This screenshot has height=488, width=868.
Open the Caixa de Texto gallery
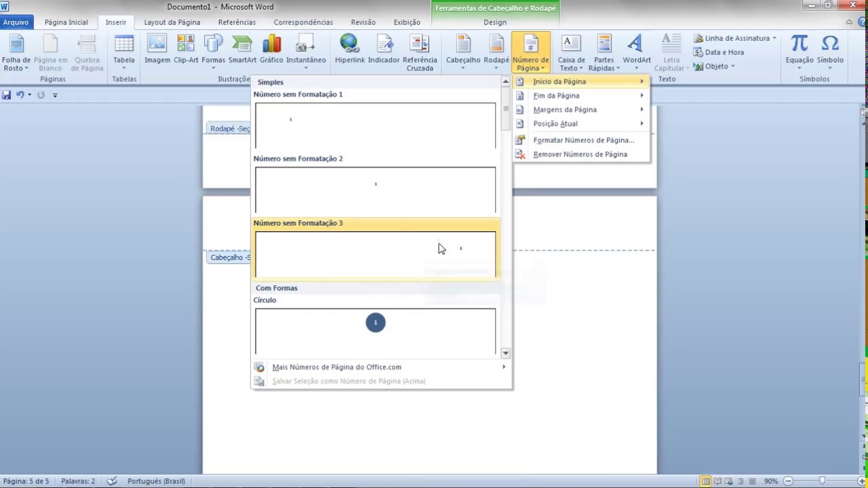571,53
